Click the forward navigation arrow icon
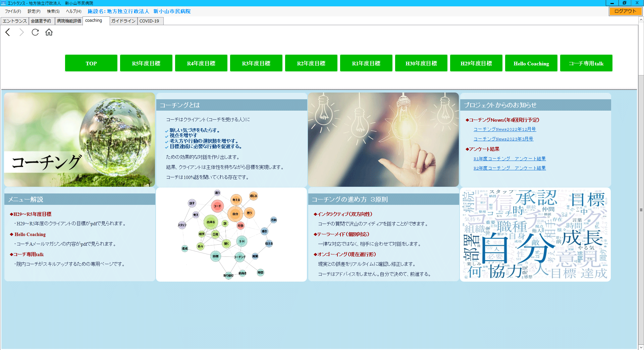The height and width of the screenshot is (350, 644). (21, 32)
